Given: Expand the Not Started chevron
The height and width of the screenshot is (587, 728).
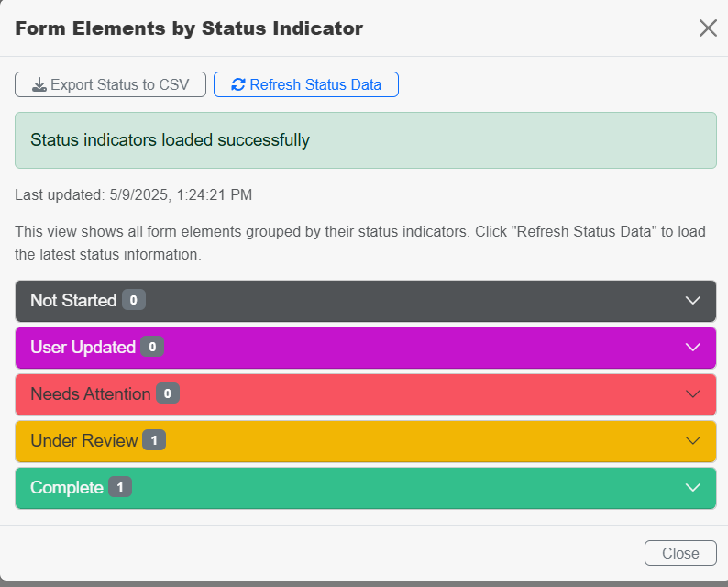Looking at the screenshot, I should [693, 301].
